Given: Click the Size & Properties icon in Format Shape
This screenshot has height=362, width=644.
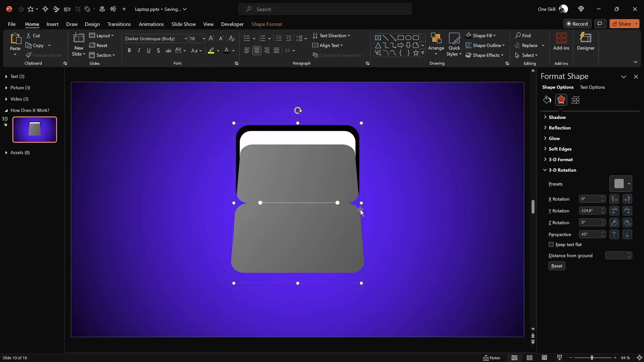Looking at the screenshot, I should [x=576, y=100].
